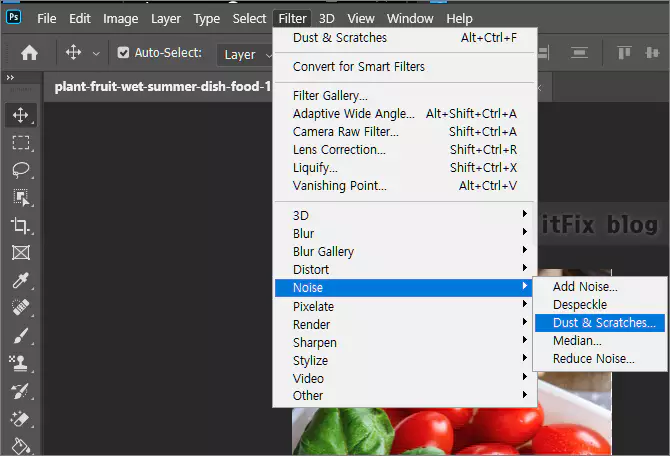The image size is (670, 456).
Task: Expand the Blur Gallery submenu
Action: tap(404, 252)
